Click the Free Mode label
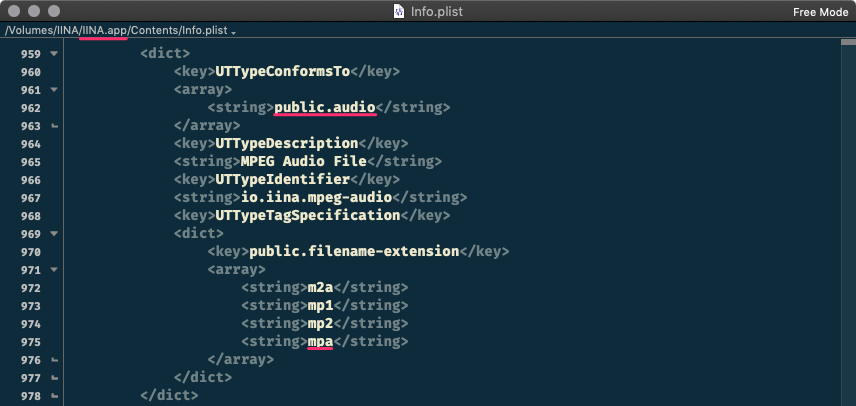The width and height of the screenshot is (856, 406). [x=818, y=12]
